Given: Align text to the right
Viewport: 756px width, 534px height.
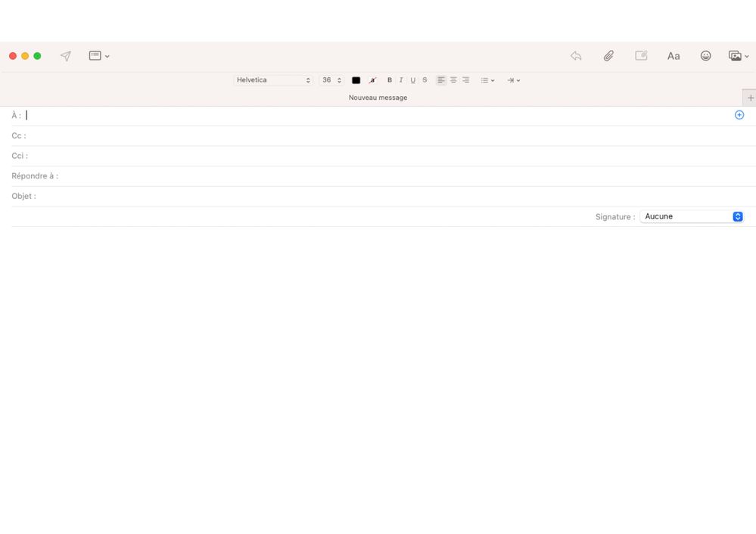Looking at the screenshot, I should pyautogui.click(x=465, y=80).
